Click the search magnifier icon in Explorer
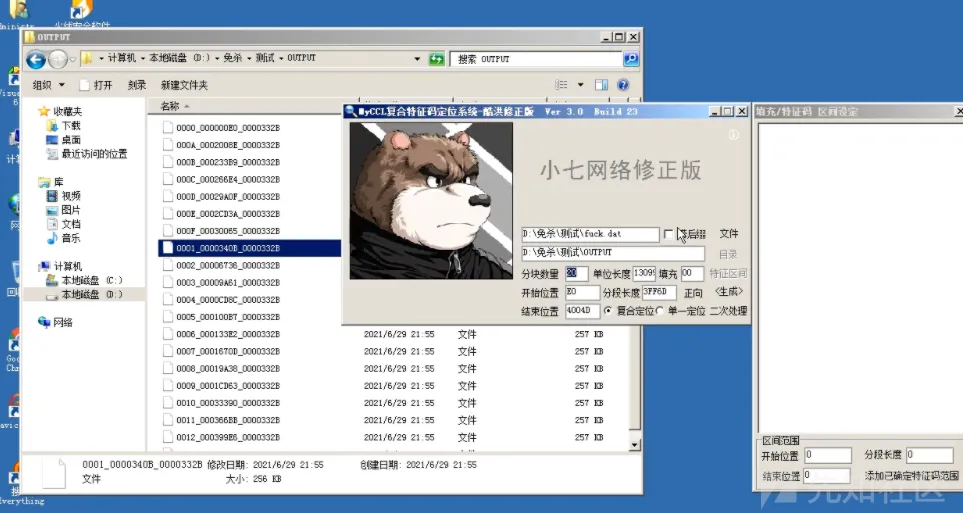Image resolution: width=963 pixels, height=513 pixels. pos(628,59)
